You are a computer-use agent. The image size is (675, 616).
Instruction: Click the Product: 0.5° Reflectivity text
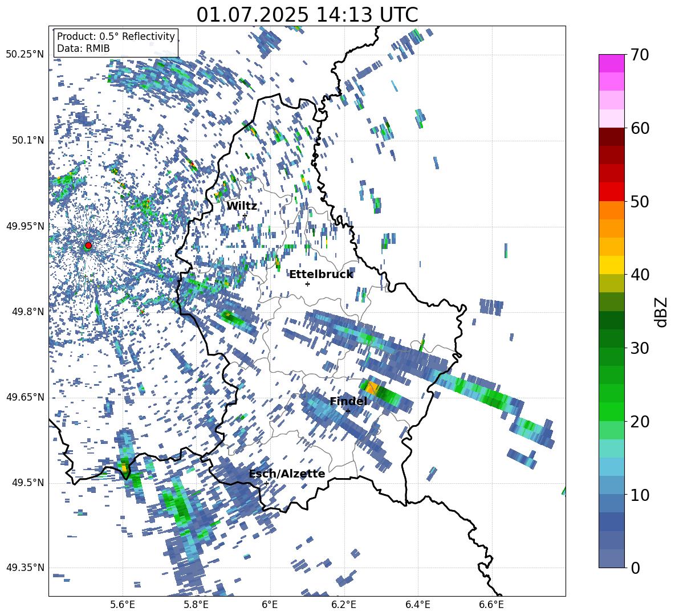pyautogui.click(x=116, y=36)
